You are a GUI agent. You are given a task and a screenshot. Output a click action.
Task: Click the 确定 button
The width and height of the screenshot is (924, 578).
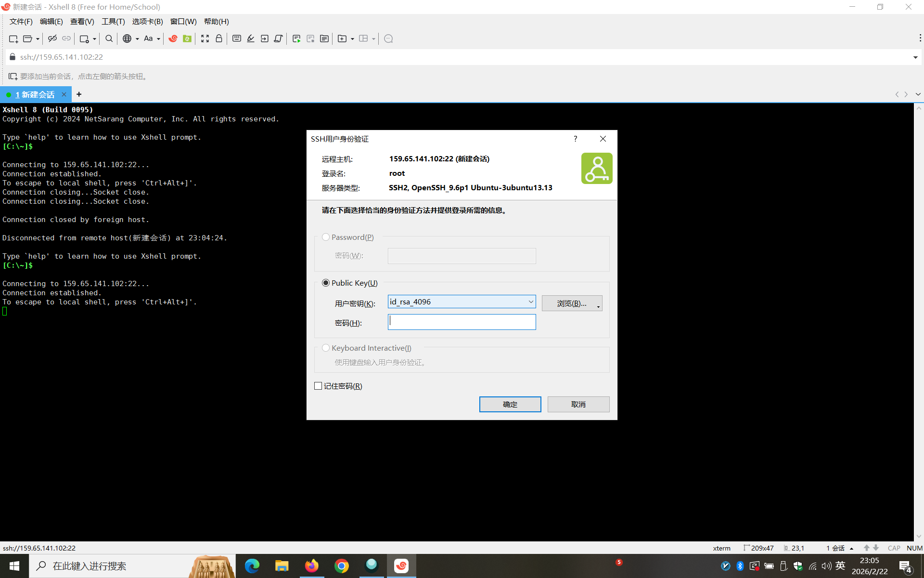pyautogui.click(x=510, y=404)
